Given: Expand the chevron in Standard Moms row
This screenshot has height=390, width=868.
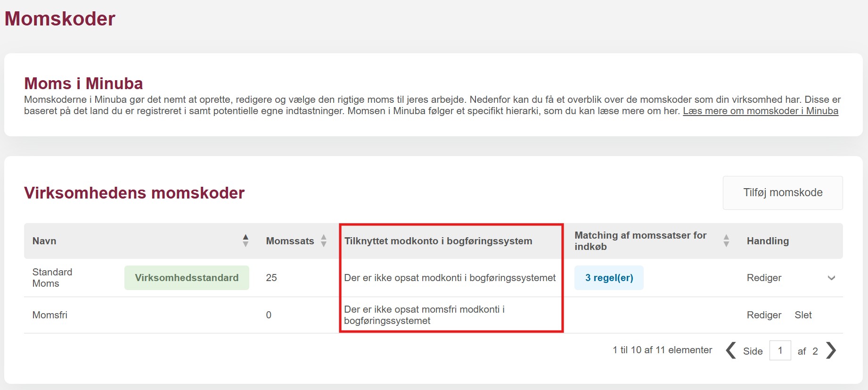Looking at the screenshot, I should tap(831, 278).
